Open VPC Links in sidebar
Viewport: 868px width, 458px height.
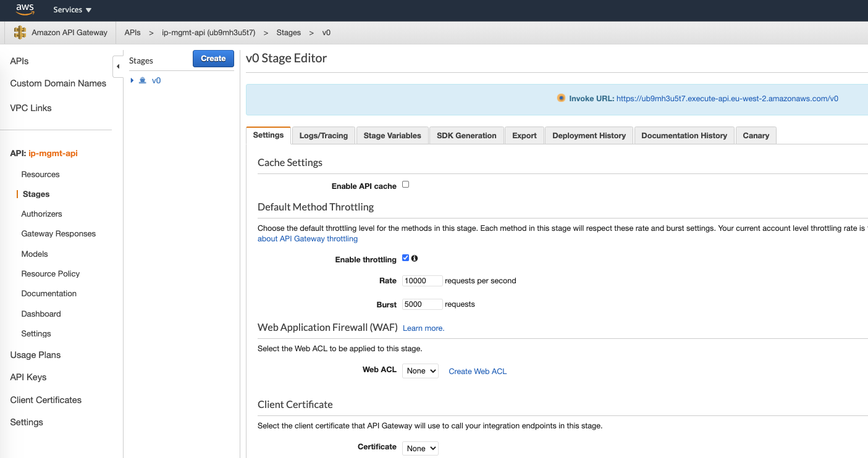point(31,108)
